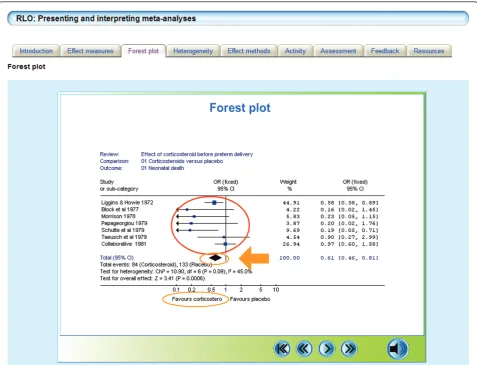Click study row 'Papageorgiou 1979'
This screenshot has height=365, width=477.
(x=124, y=223)
